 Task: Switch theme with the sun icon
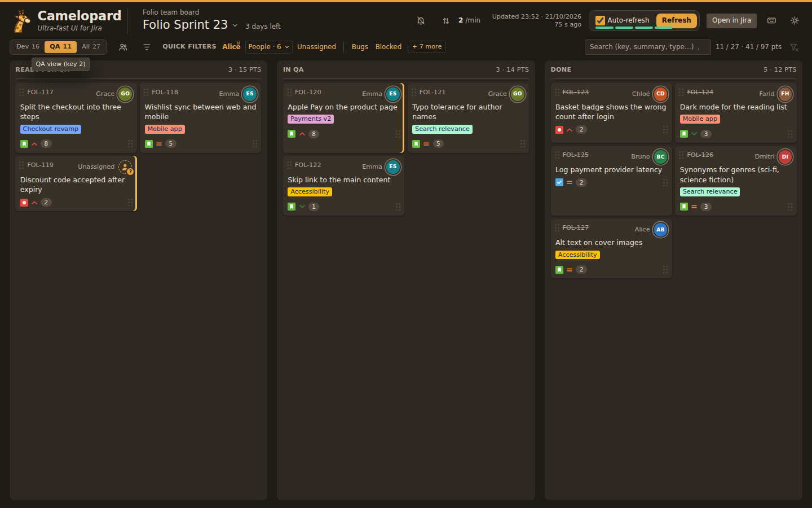tap(795, 20)
